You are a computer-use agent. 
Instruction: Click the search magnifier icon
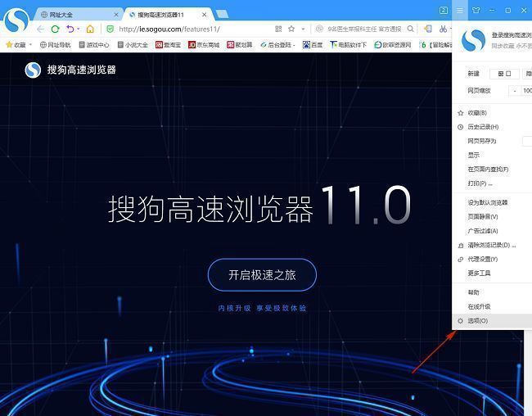pyautogui.click(x=410, y=29)
